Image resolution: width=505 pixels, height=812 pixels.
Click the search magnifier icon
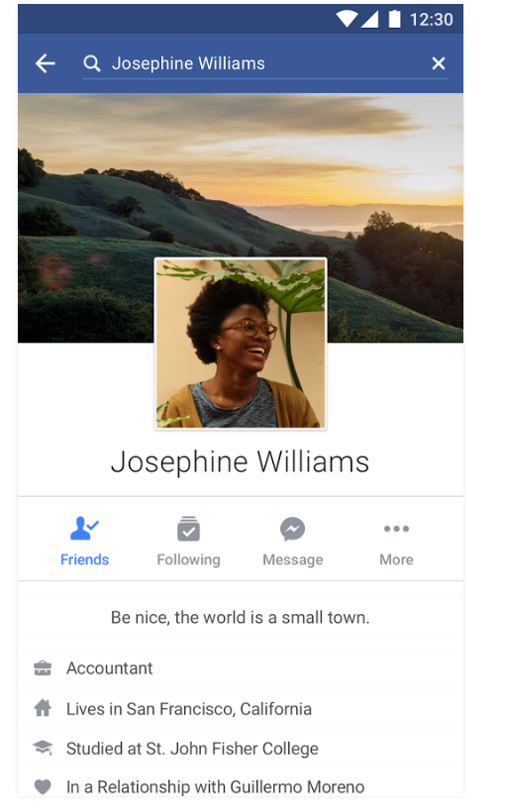92,63
